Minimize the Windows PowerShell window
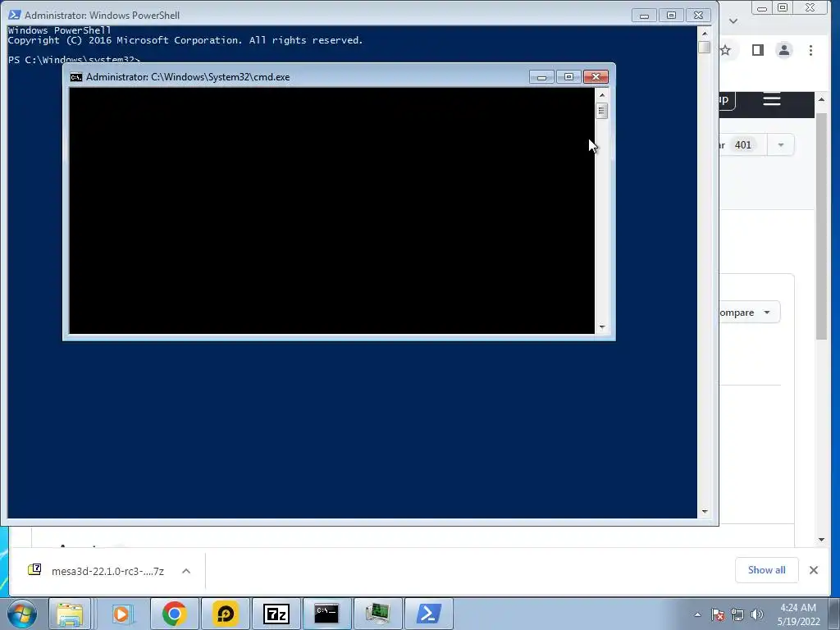Screen dimensions: 840x630 pos(645,16)
